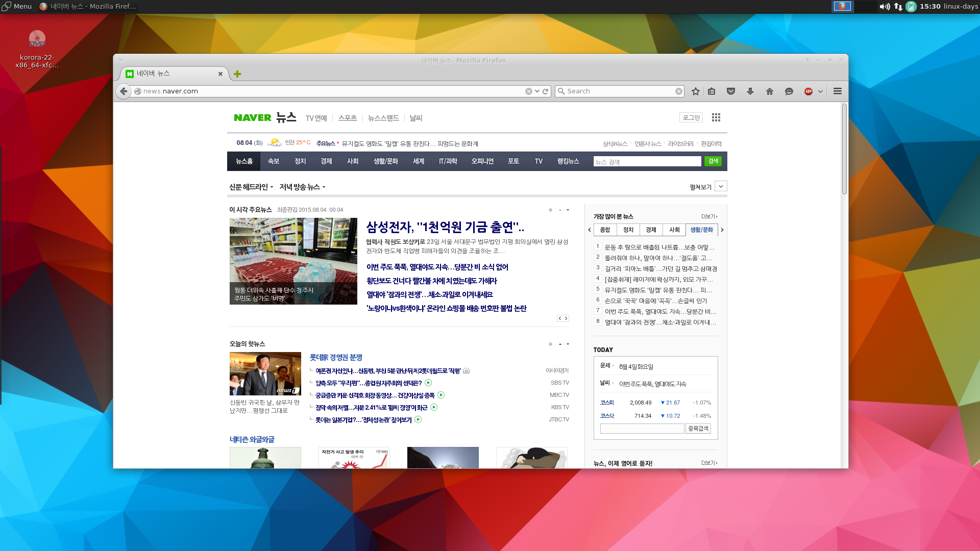Click the Adblock Plus icon
The height and width of the screenshot is (551, 980).
click(808, 91)
